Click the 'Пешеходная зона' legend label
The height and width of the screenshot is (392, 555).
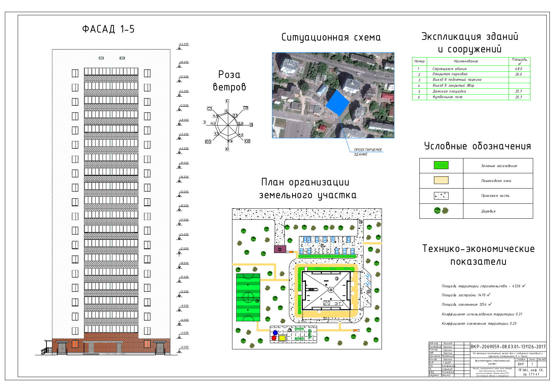tap(496, 181)
